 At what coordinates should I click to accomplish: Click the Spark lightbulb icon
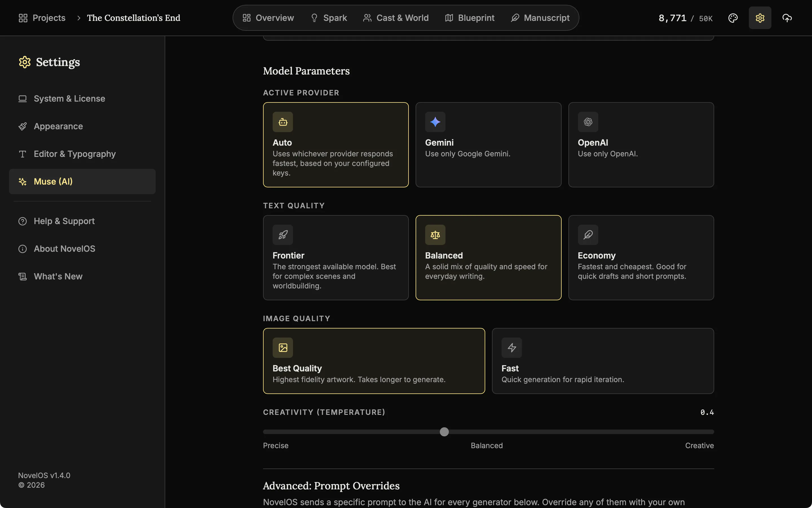coord(314,18)
